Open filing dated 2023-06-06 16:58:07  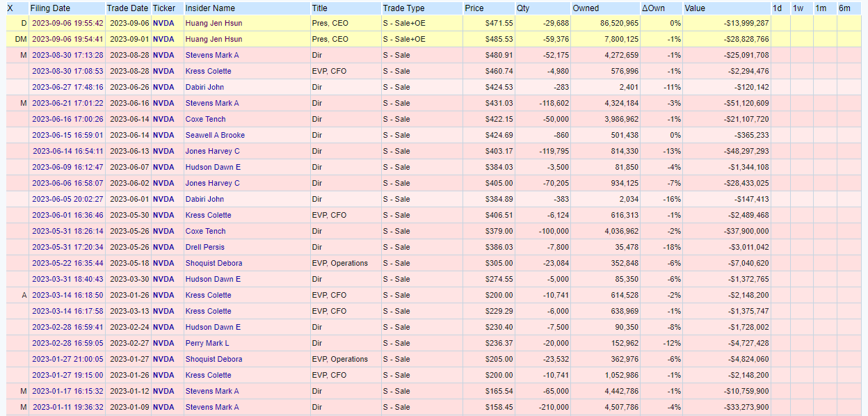(x=67, y=183)
